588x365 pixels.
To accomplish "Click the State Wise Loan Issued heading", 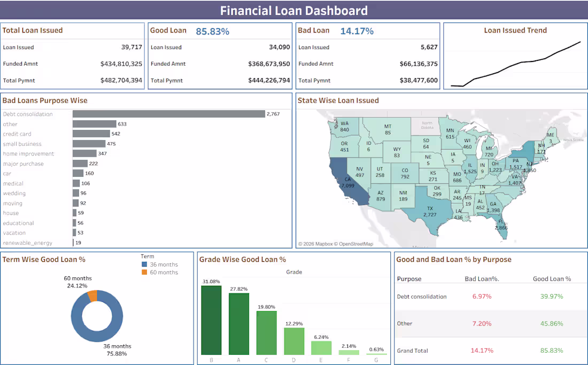I will [338, 100].
